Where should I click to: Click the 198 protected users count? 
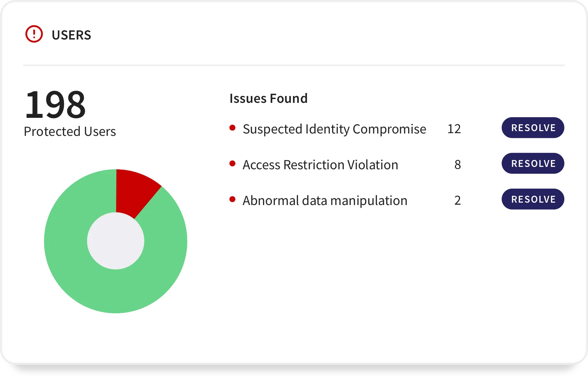[x=55, y=105]
